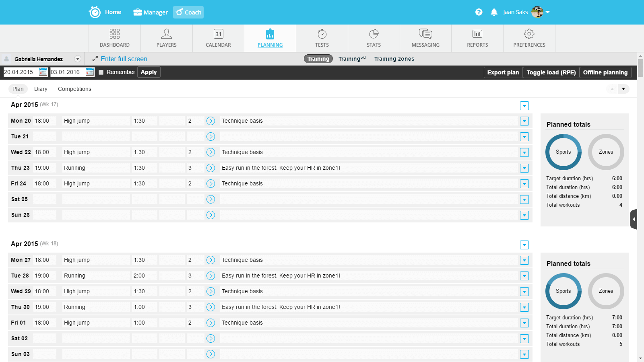
Task: Click Enter full screen link
Action: coord(124,59)
